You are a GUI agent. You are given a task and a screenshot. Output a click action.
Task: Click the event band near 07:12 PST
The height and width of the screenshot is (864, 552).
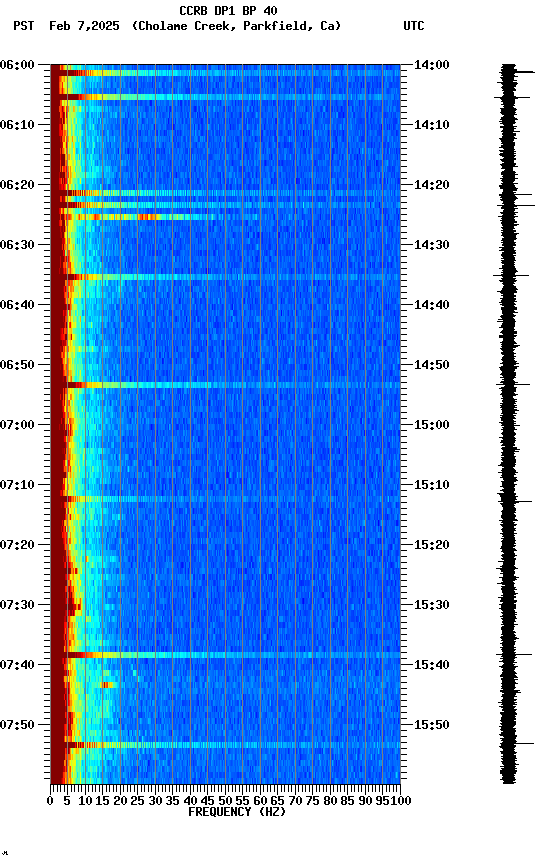(225, 499)
